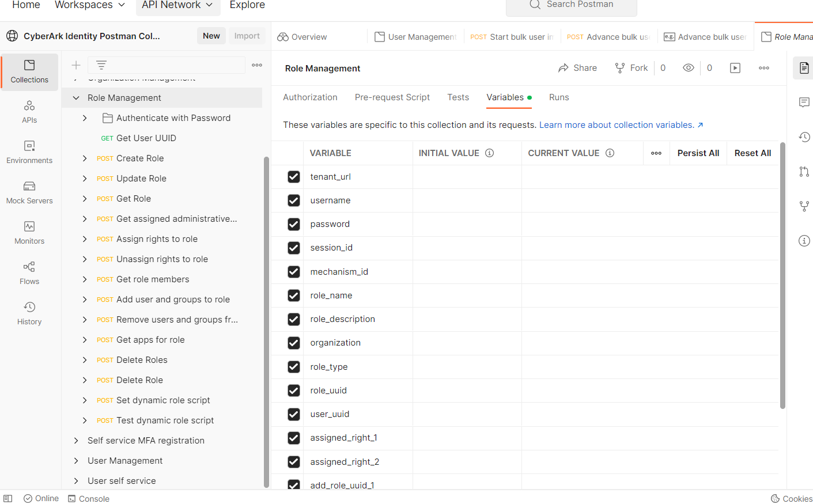Screen dimensions: 813x504
Task: Expand the Delete Roles request
Action: tap(85, 360)
